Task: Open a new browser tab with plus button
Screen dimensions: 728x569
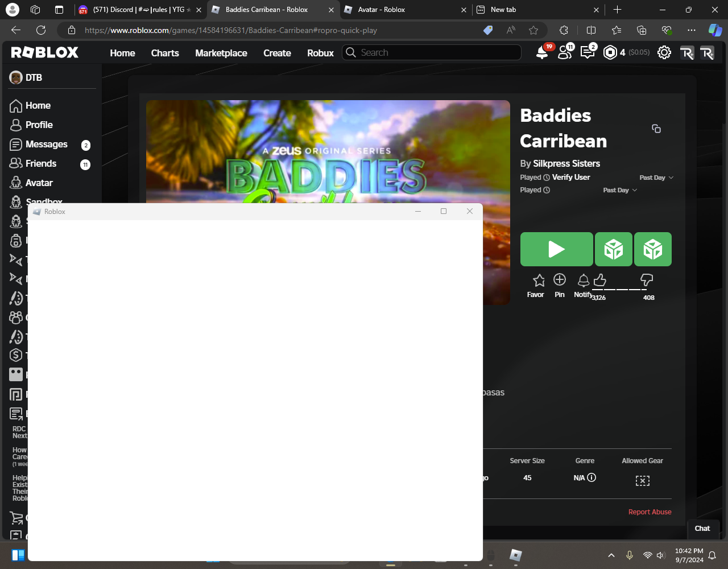Action: pyautogui.click(x=617, y=10)
